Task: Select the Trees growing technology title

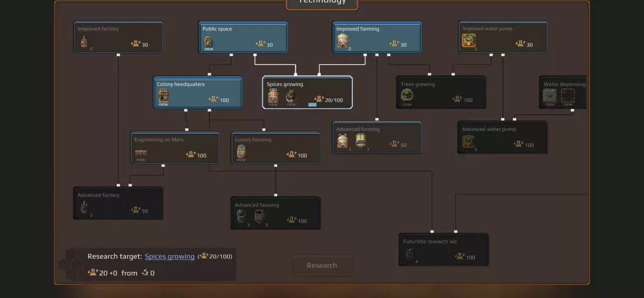Action: (x=418, y=85)
